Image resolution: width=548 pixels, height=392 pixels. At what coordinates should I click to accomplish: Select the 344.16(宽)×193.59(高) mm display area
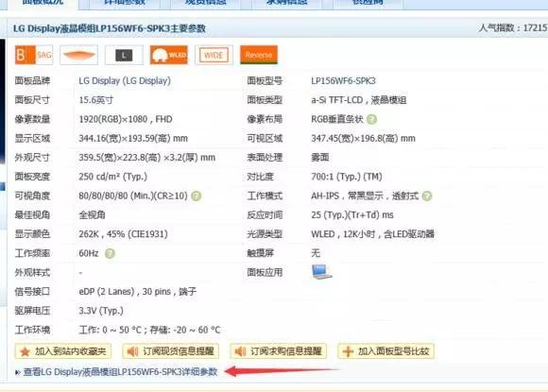coord(133,139)
